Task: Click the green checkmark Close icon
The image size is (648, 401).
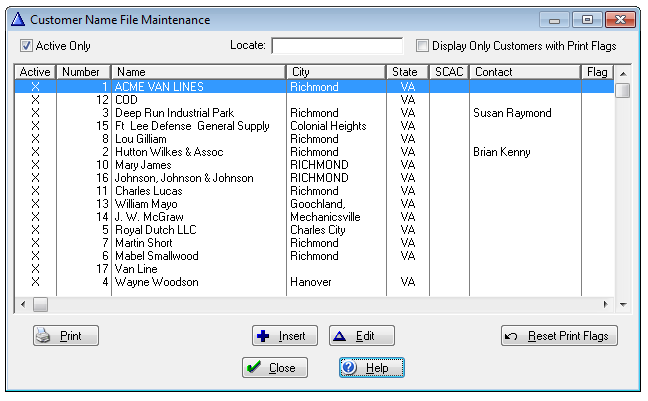Action: coord(253,368)
